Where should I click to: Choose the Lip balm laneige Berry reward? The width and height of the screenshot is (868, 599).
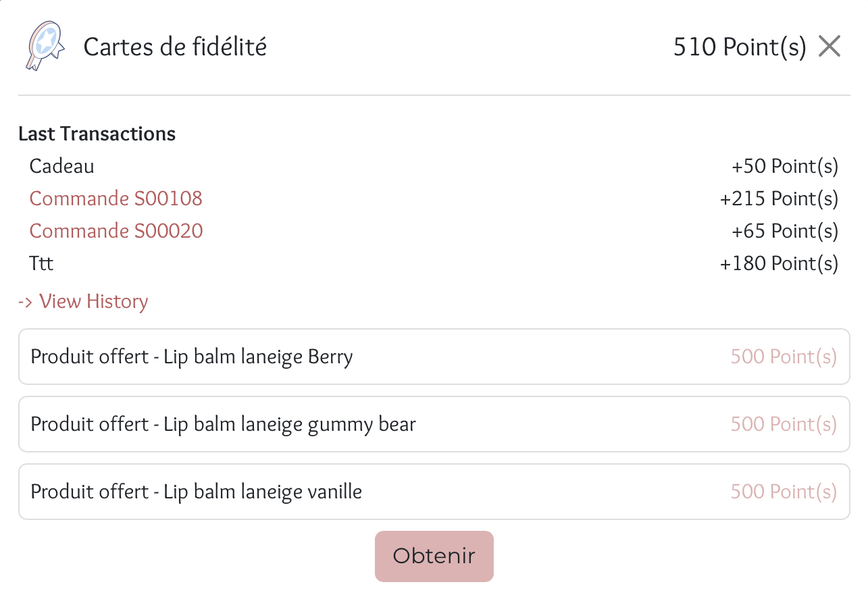(192, 357)
